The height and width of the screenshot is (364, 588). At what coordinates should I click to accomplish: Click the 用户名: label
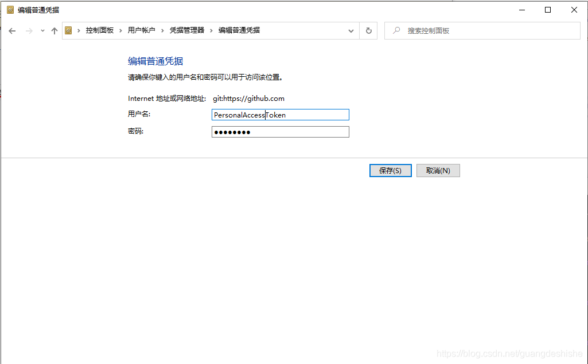(139, 114)
